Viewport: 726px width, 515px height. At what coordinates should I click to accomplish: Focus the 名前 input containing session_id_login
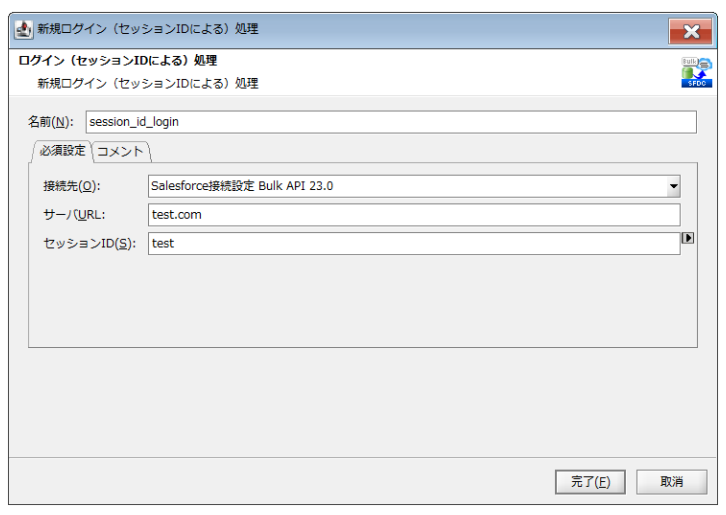click(x=391, y=122)
